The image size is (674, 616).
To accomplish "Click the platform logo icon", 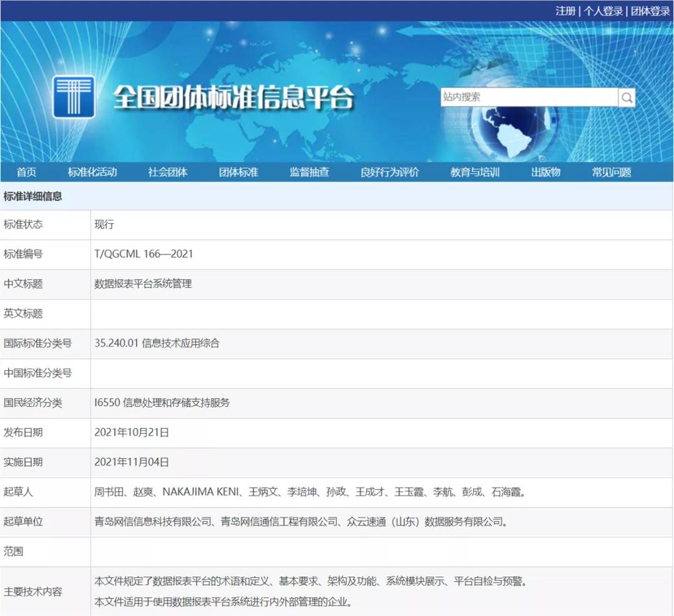I will (x=74, y=97).
